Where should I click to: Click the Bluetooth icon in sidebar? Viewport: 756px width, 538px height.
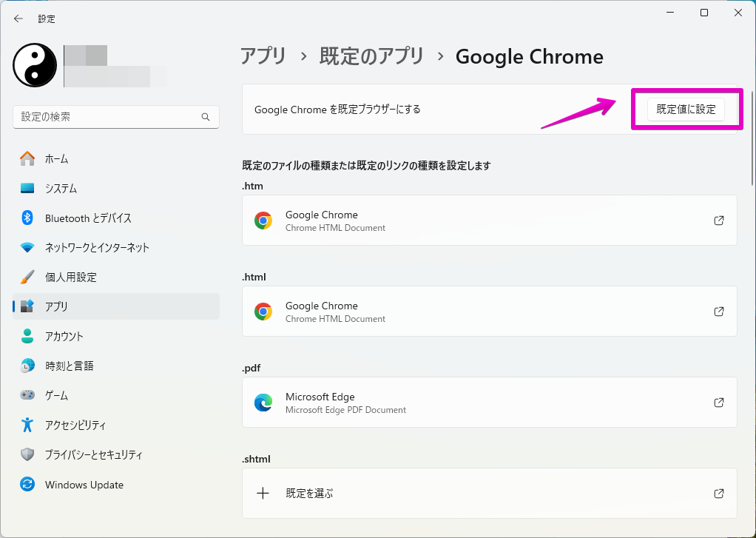27,218
